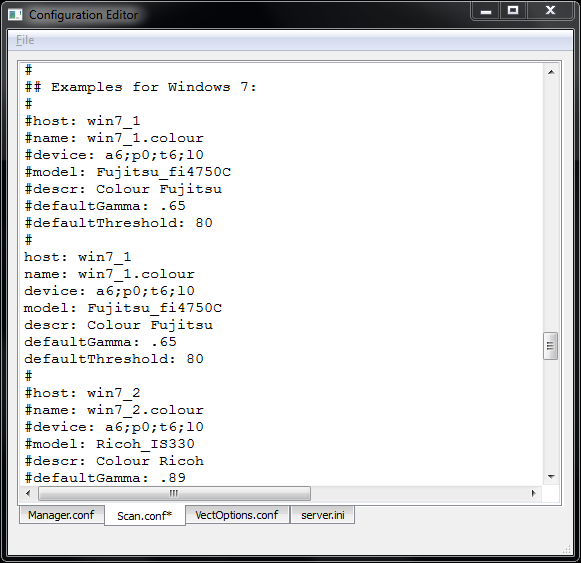The height and width of the screenshot is (563, 581).
Task: Place cursor in the 'host: win7_1' uncommented line
Action: click(x=77, y=257)
